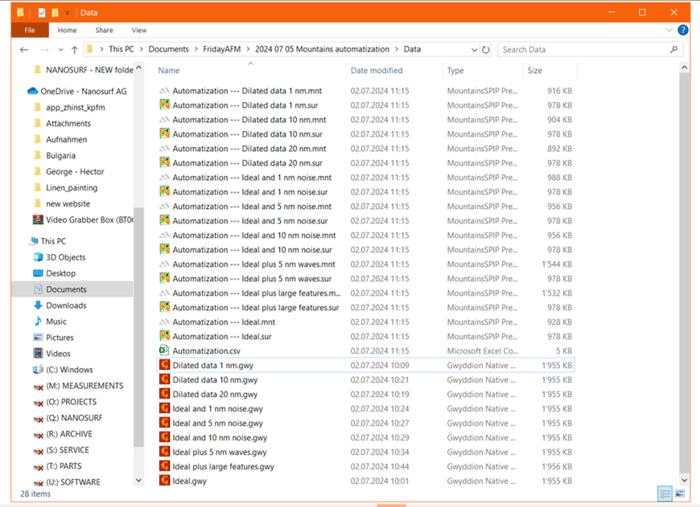This screenshot has width=700, height=507.
Task: Click the Gwyddion icon of Ideal.gwy
Action: tap(164, 481)
